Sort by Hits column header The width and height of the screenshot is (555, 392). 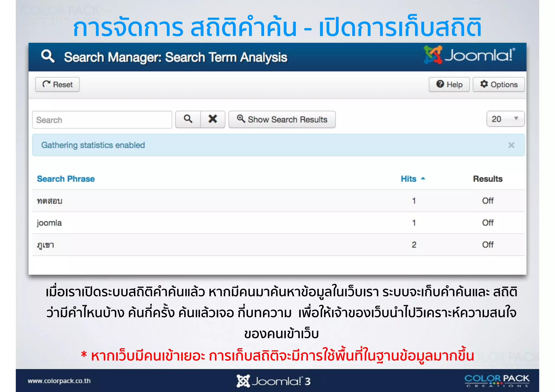pyautogui.click(x=413, y=179)
